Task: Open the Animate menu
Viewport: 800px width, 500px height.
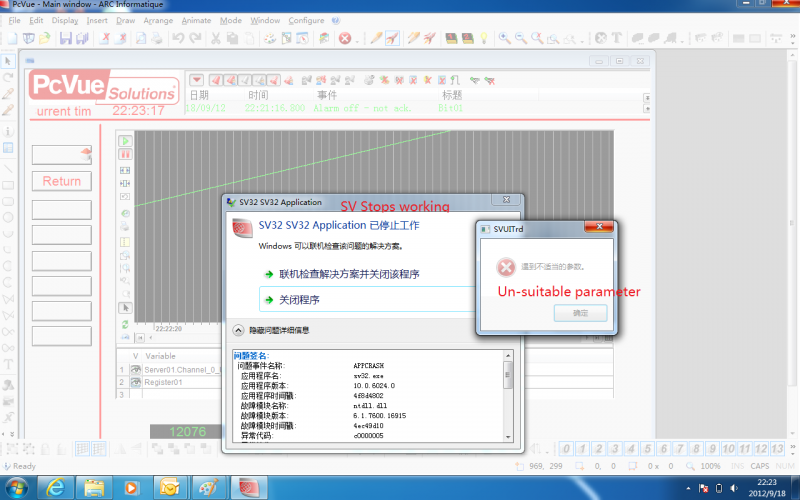Action: point(196,20)
